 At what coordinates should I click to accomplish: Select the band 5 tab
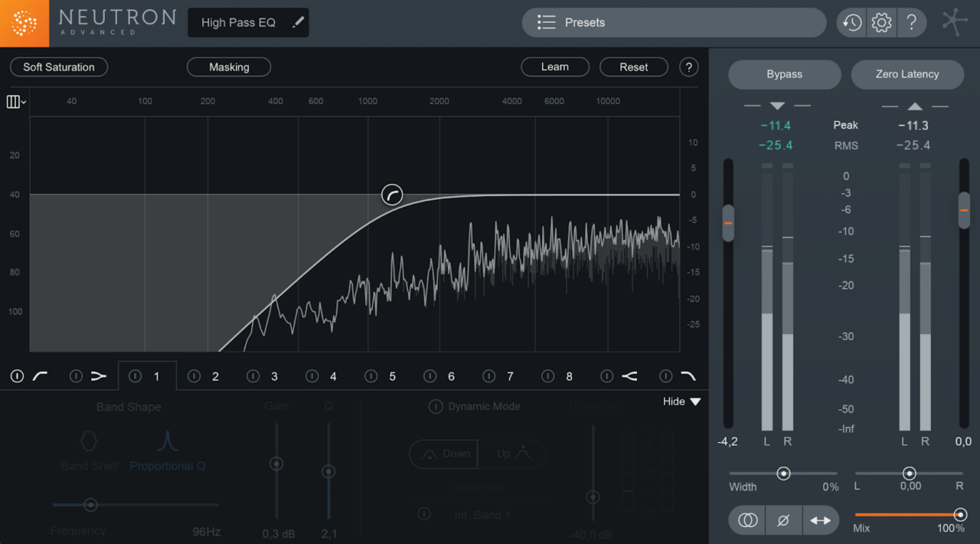(383, 376)
